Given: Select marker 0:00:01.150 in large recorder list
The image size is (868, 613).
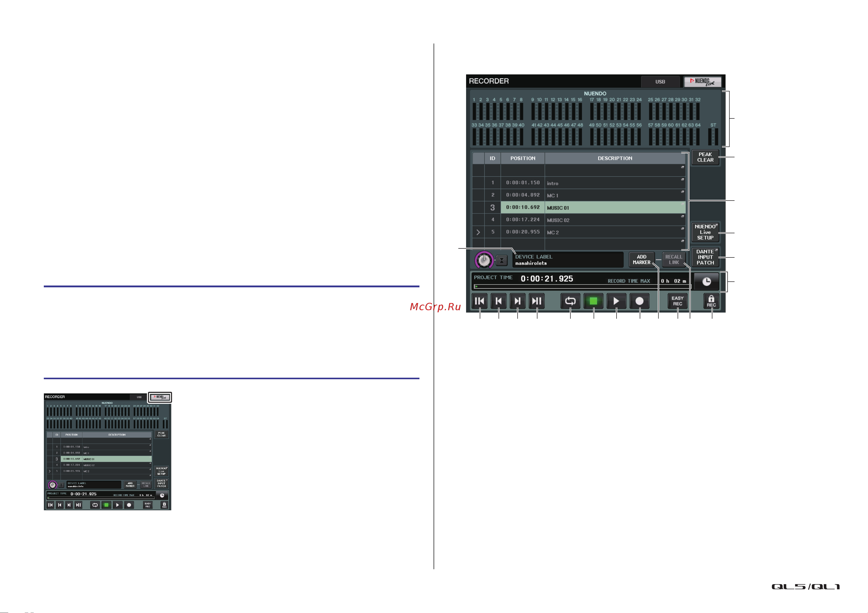Looking at the screenshot, I should pyautogui.click(x=523, y=183).
